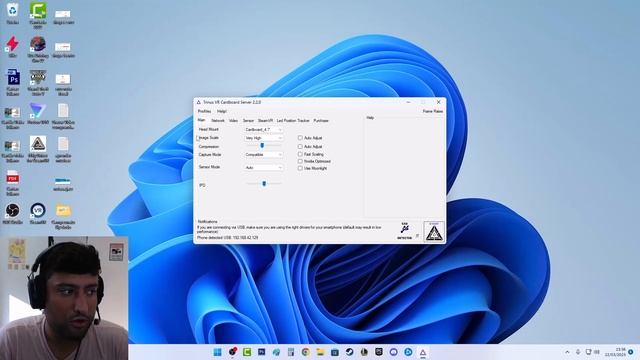
Task: Open the Profiles menu
Action: tap(204, 111)
